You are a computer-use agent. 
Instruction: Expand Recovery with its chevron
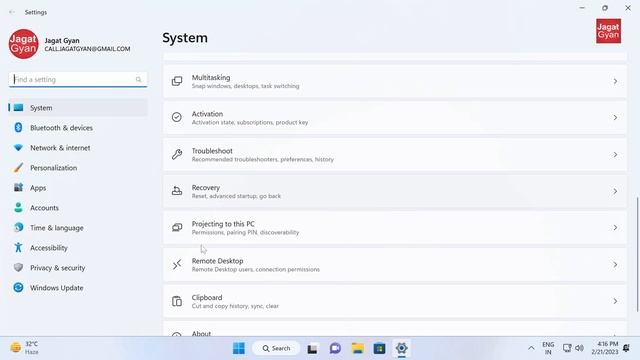[615, 191]
